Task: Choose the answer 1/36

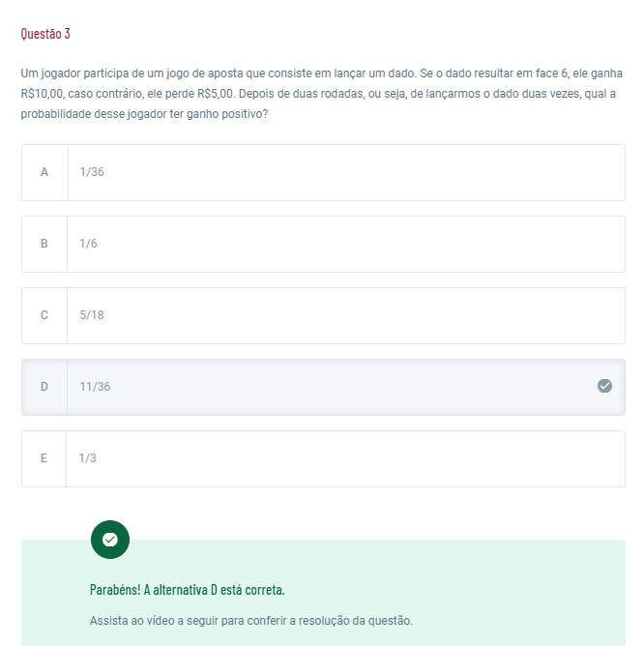Action: point(92,172)
